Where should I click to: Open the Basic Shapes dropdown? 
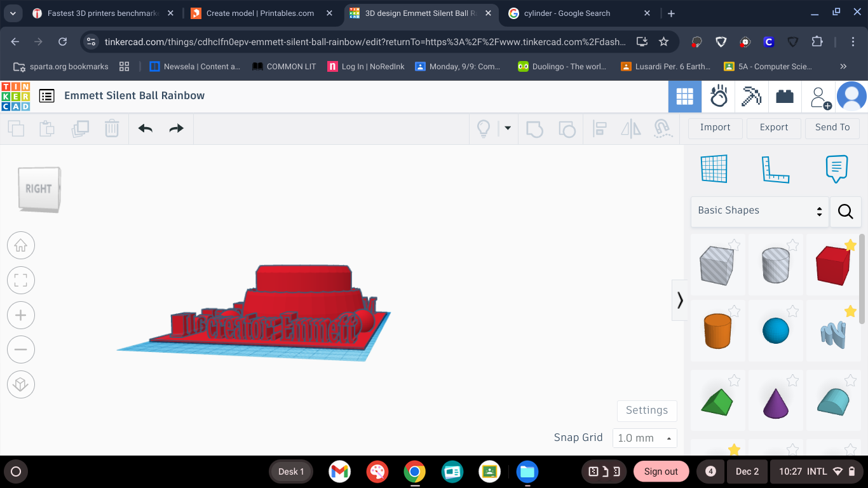[759, 211]
